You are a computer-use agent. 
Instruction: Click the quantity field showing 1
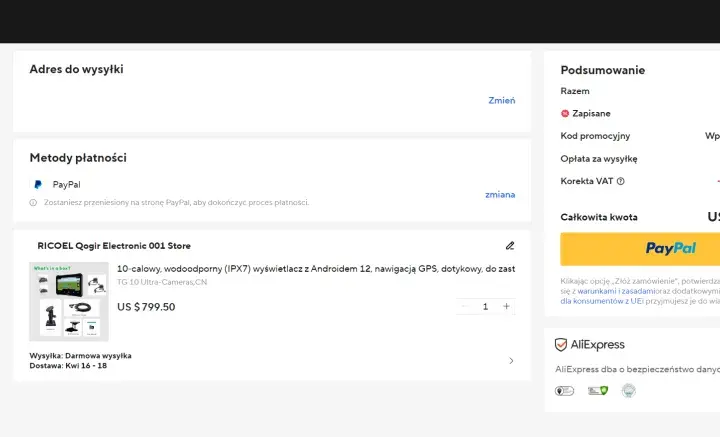[x=485, y=306]
